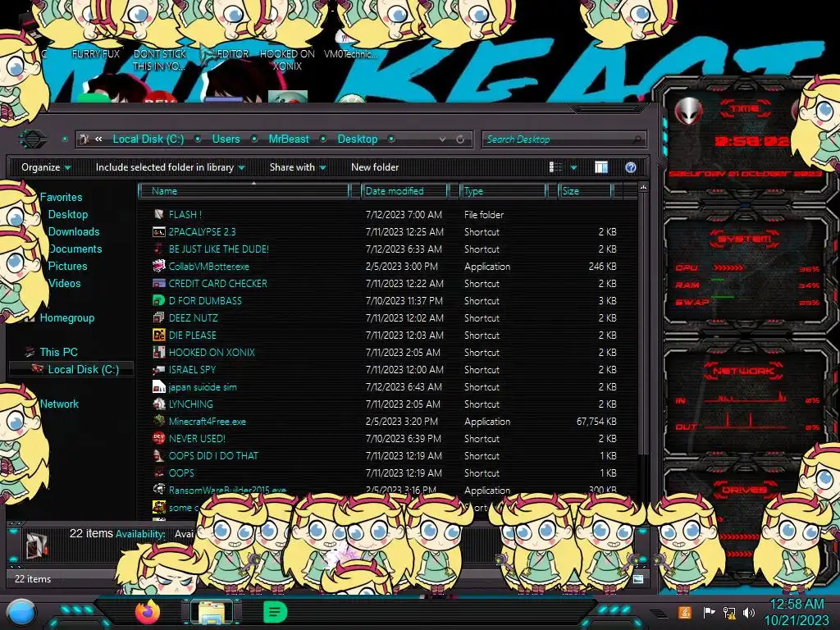
Task: Click the CREDIT CARD CHECKER icon
Action: pos(158,283)
